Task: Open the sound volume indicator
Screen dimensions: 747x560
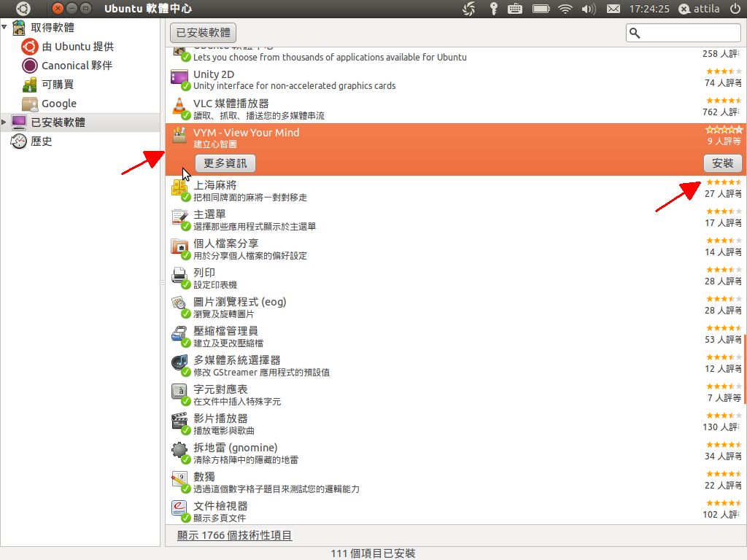Action: [x=589, y=9]
